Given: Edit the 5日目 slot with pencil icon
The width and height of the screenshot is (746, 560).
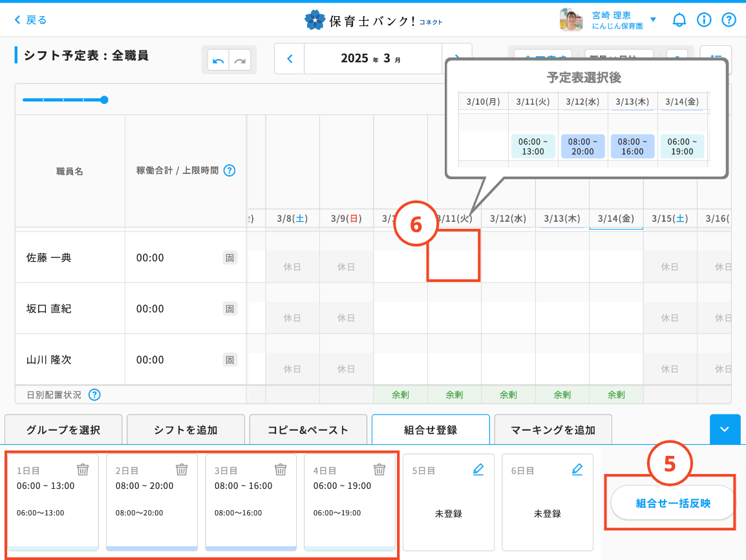Looking at the screenshot, I should pos(478,470).
